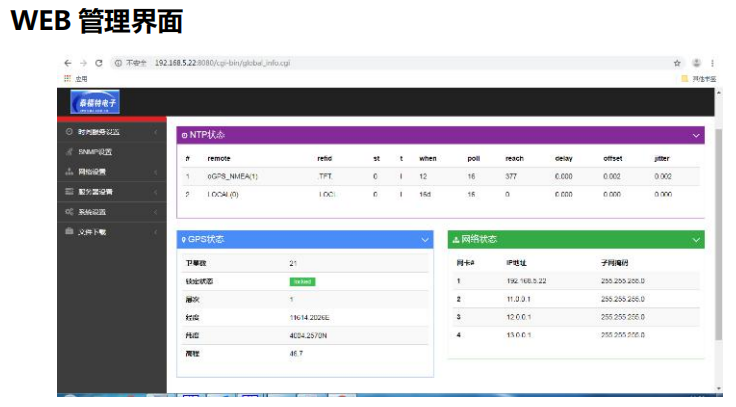Click the SNMP设置 sidebar icon

(69, 152)
